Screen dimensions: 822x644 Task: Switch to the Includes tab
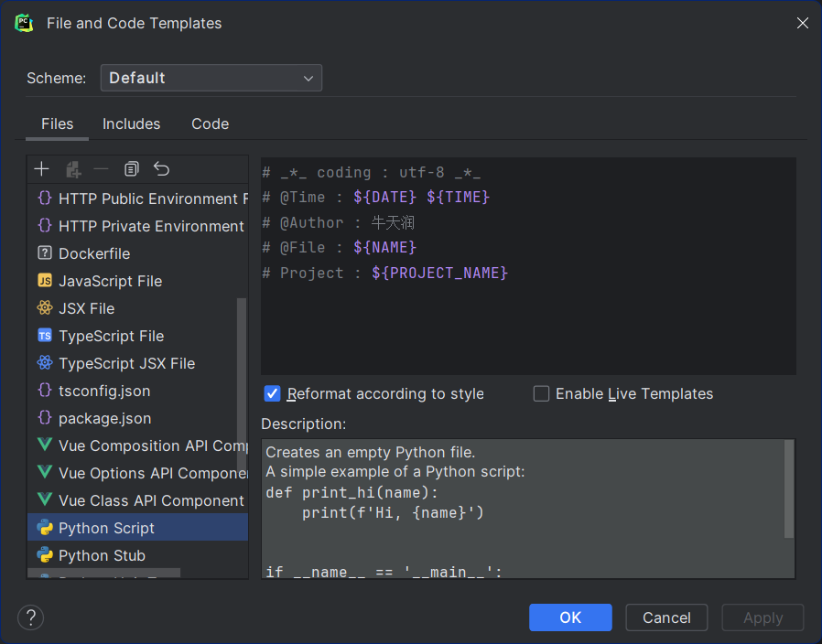tap(131, 124)
